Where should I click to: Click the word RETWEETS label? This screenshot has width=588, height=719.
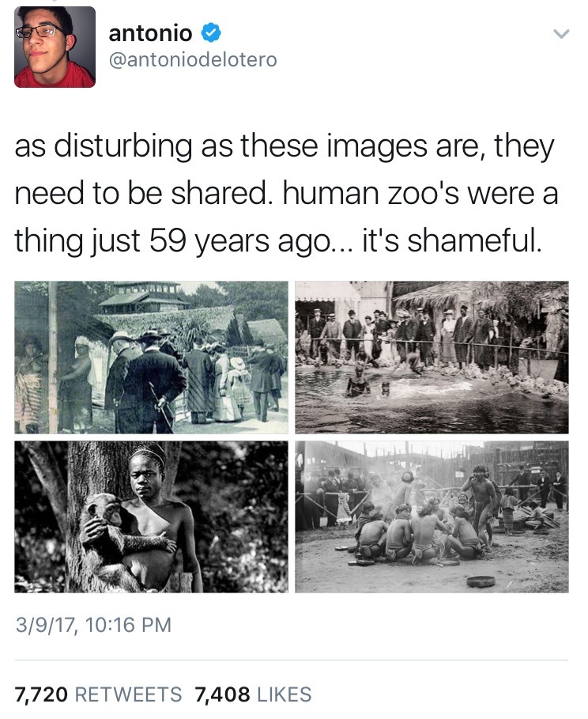128,694
